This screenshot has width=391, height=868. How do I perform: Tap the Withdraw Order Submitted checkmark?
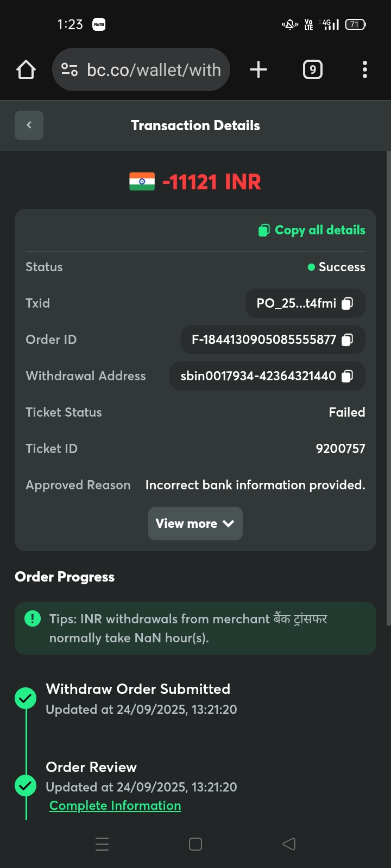tap(26, 698)
